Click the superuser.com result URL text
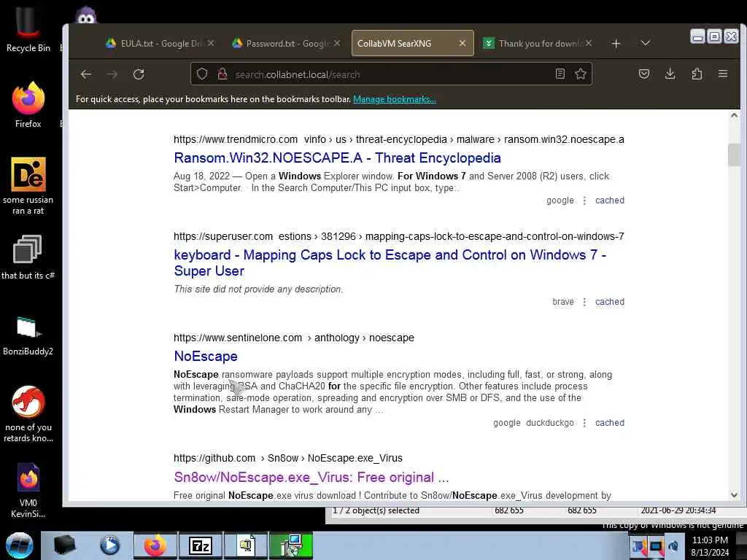 pos(399,236)
